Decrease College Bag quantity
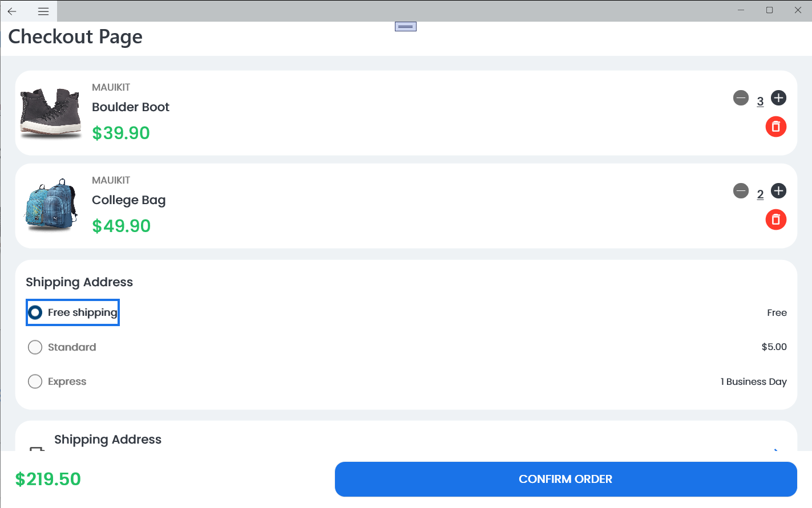Screen dimensions: 812x508 741,191
